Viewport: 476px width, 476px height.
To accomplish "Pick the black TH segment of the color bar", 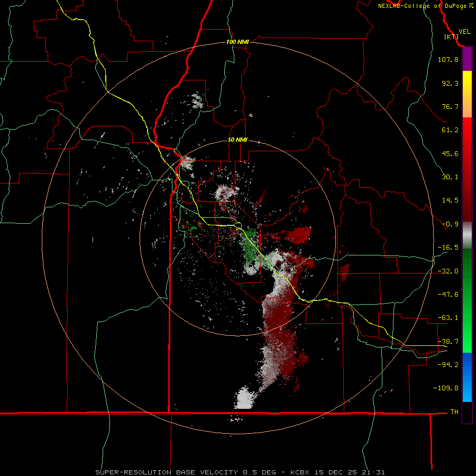I will [x=467, y=412].
